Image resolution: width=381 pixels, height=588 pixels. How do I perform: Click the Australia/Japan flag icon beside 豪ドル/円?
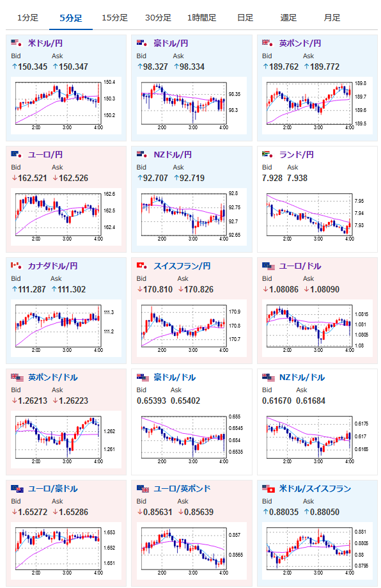[142, 43]
